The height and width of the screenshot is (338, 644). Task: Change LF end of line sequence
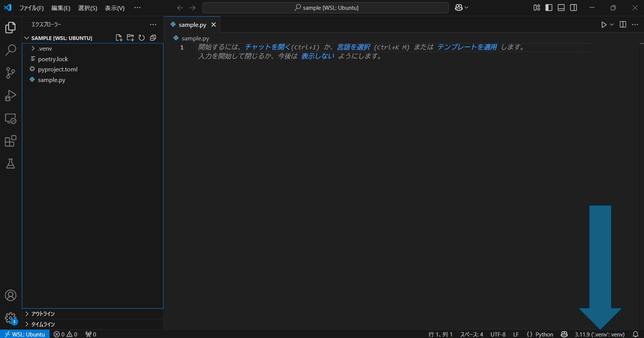click(x=516, y=334)
